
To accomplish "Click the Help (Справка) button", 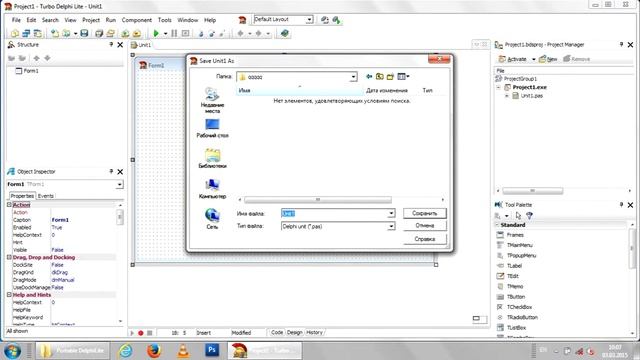I will (x=424, y=239).
